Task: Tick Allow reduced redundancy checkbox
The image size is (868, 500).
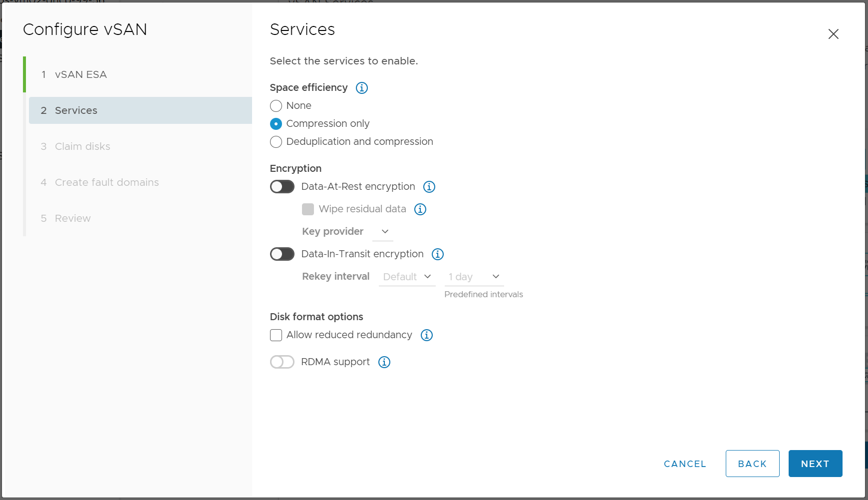Action: [x=276, y=335]
